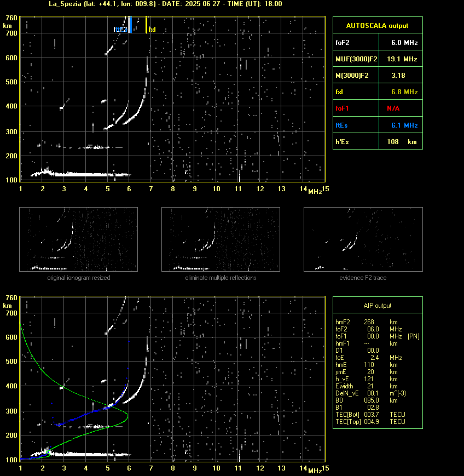Click the foE 2.4 MHz row
The image size is (464, 476).
pyautogui.click(x=369, y=358)
